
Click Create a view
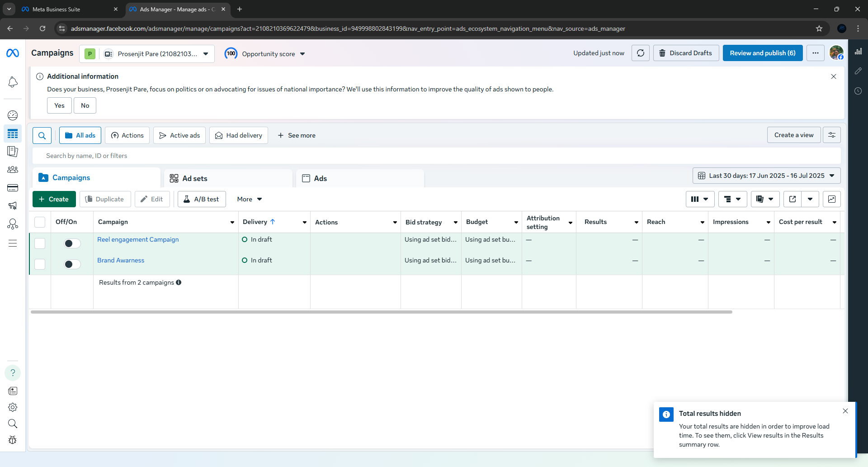click(794, 135)
